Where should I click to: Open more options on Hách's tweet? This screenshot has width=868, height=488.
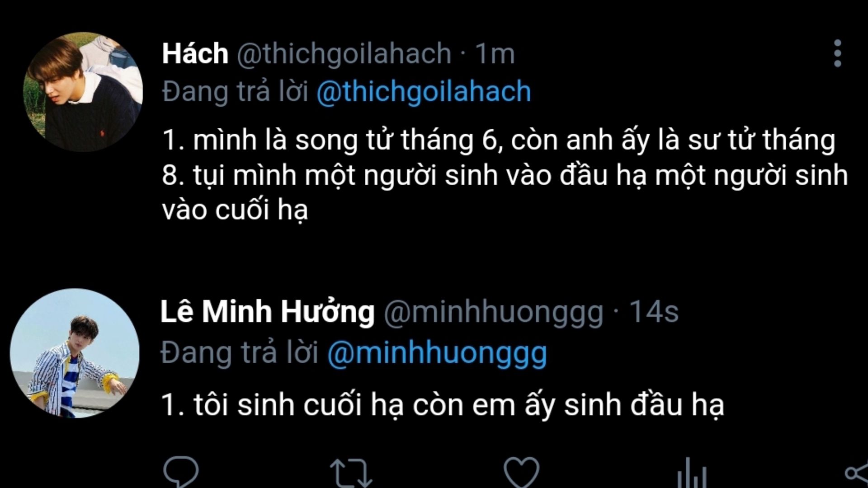(x=837, y=53)
